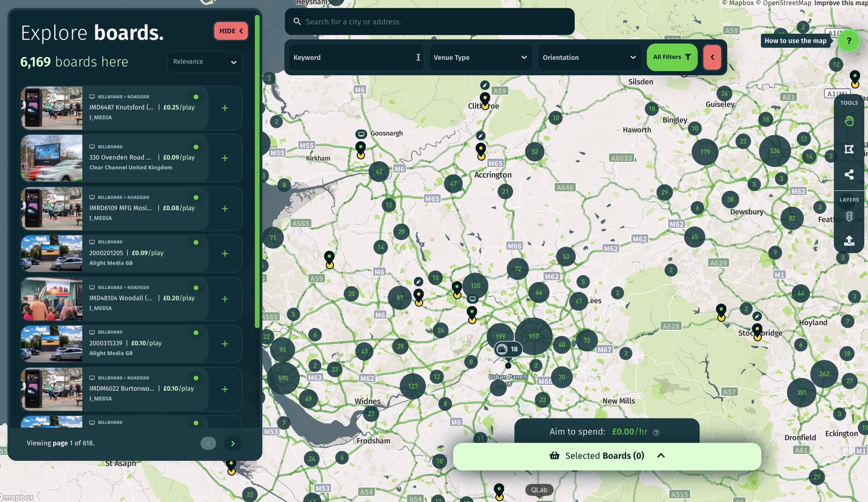Click the city or address search field
This screenshot has width=868, height=502.
429,22
